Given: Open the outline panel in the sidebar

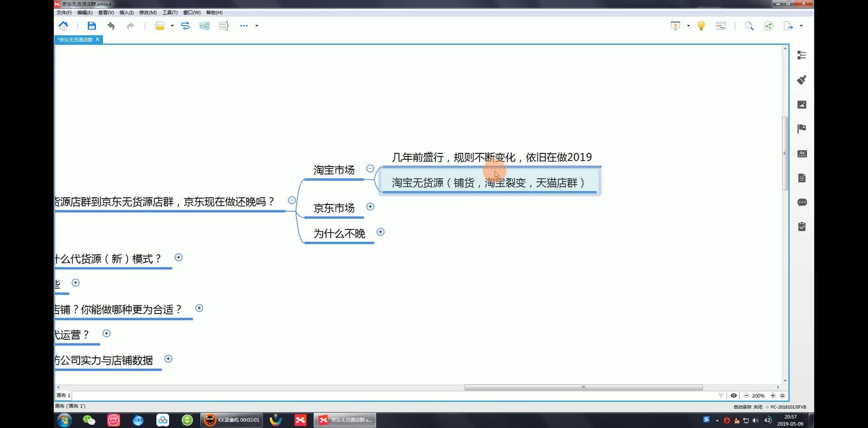Looking at the screenshot, I should coord(802,55).
